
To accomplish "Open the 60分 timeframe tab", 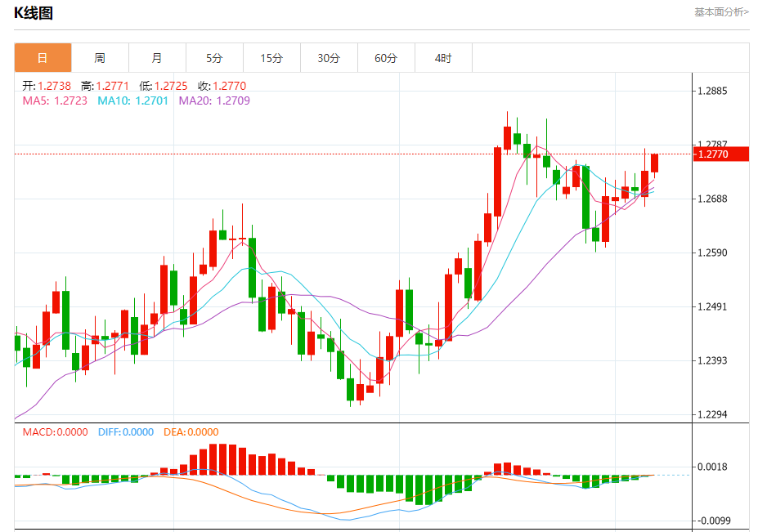I will 386,58.
